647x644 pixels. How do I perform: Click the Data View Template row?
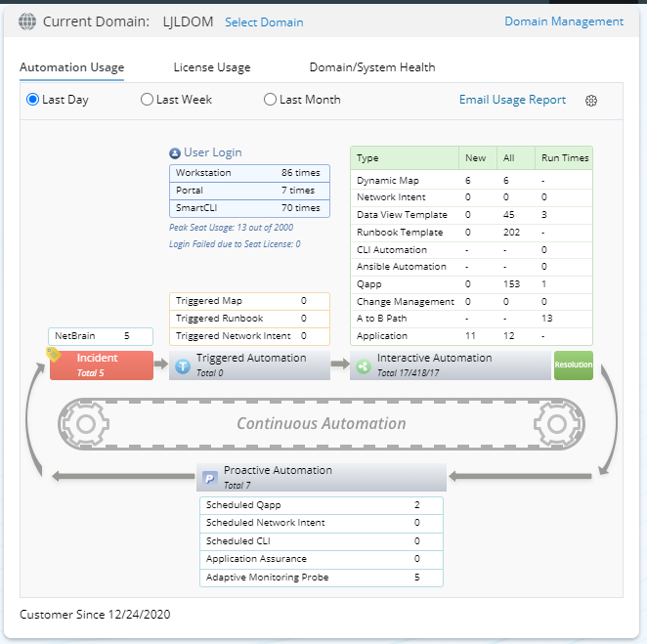[472, 215]
